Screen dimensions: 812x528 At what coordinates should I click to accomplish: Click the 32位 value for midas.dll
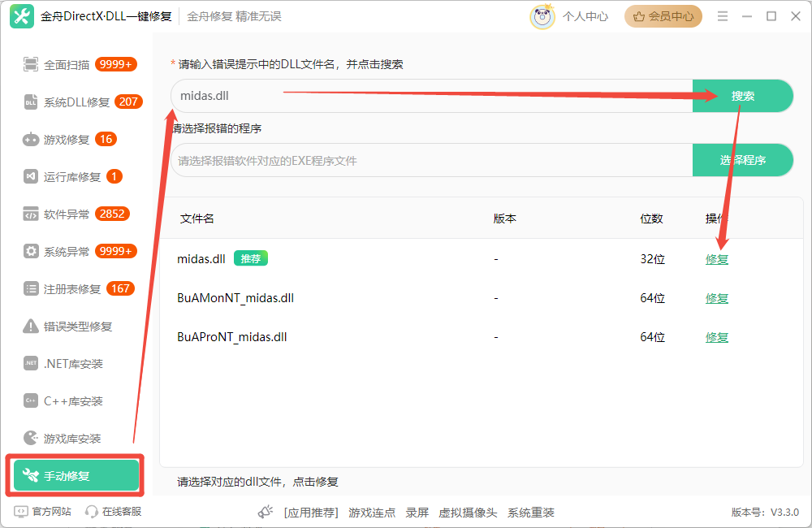point(653,258)
